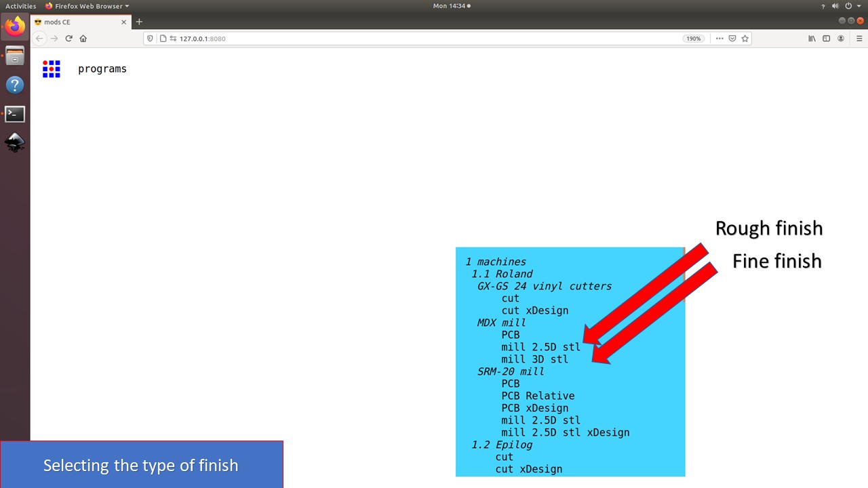Open Terminal from the dock
Image resolution: width=868 pixels, height=488 pixels.
(x=15, y=114)
